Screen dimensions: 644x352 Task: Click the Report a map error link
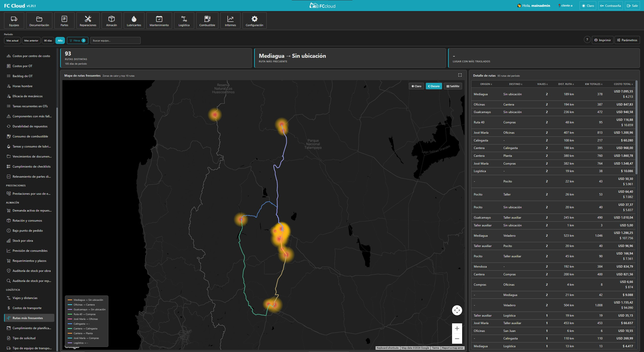click(453, 348)
